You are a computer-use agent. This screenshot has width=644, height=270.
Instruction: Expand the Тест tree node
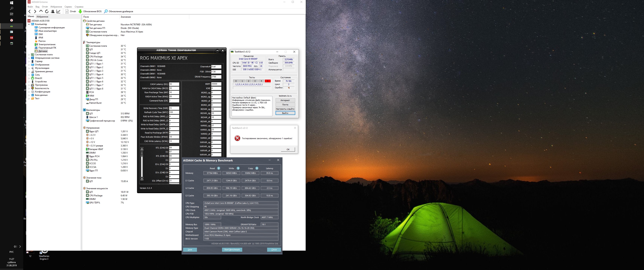29,99
